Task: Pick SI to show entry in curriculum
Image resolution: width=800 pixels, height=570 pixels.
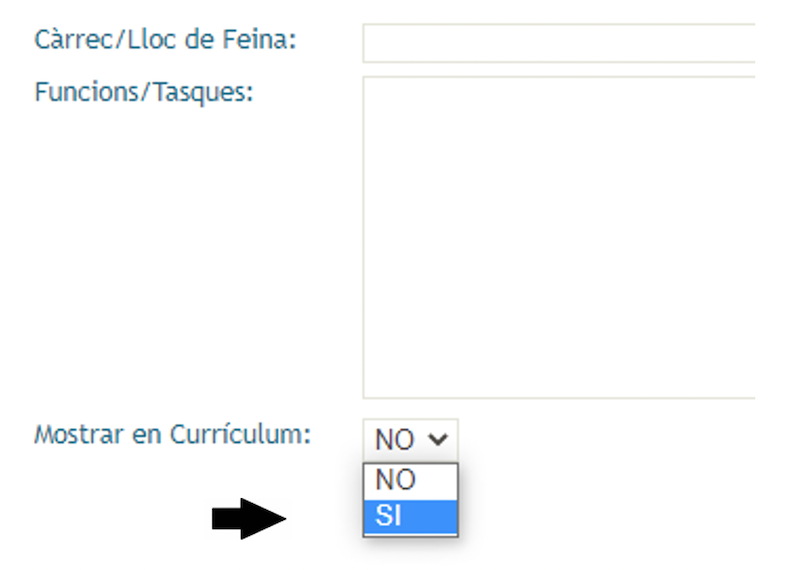Action: 410,516
